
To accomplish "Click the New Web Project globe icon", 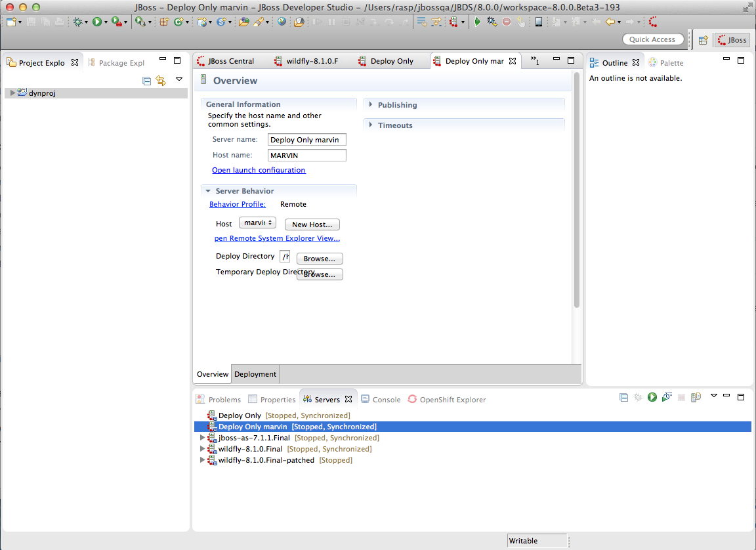I will pyautogui.click(x=202, y=22).
